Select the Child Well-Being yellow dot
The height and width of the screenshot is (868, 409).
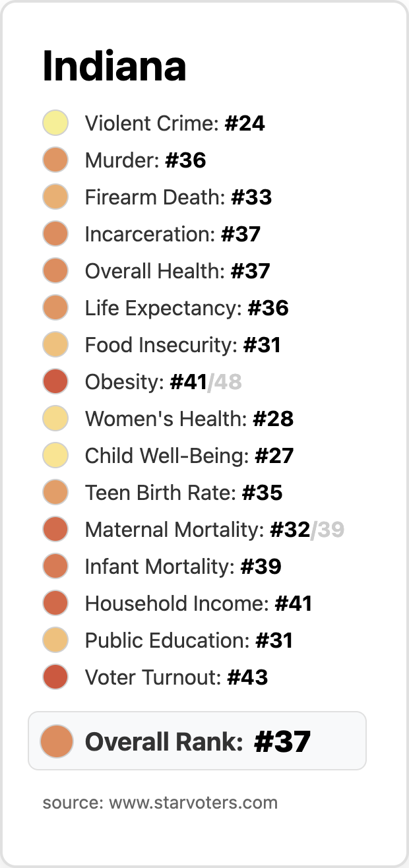coord(55,456)
